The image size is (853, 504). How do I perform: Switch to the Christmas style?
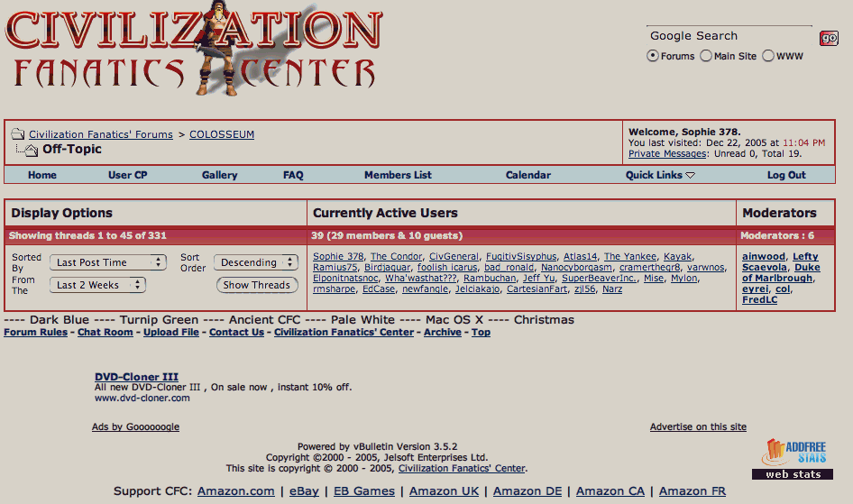[544, 320]
